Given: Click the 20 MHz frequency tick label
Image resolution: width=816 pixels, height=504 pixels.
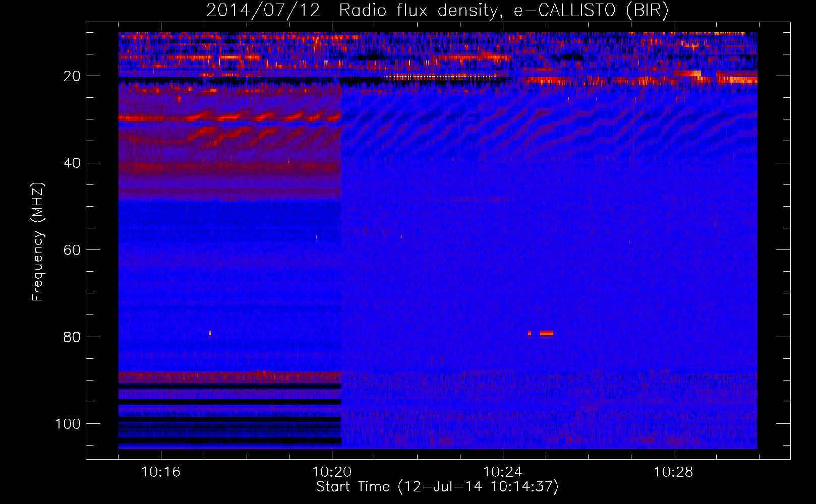Looking at the screenshot, I should click(x=72, y=76).
